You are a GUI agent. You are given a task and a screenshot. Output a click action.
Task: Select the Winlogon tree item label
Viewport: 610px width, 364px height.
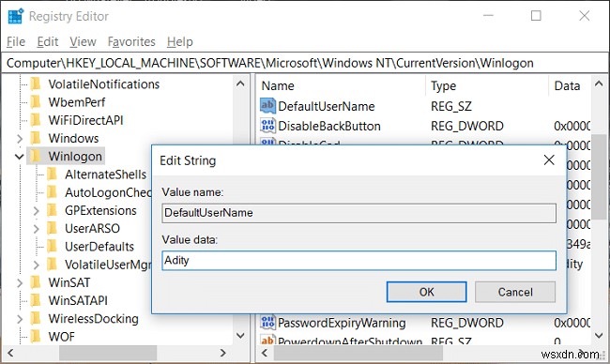tap(75, 157)
